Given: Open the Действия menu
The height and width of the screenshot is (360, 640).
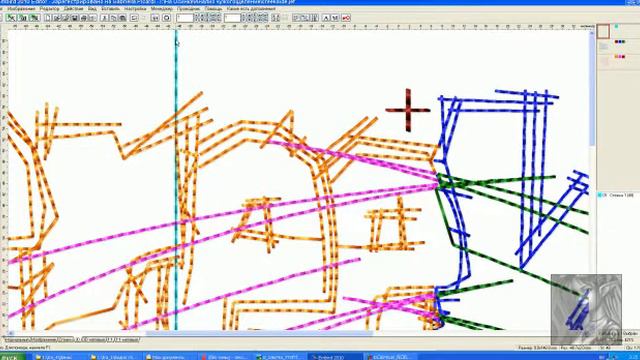Looking at the screenshot, I should (x=74, y=9).
